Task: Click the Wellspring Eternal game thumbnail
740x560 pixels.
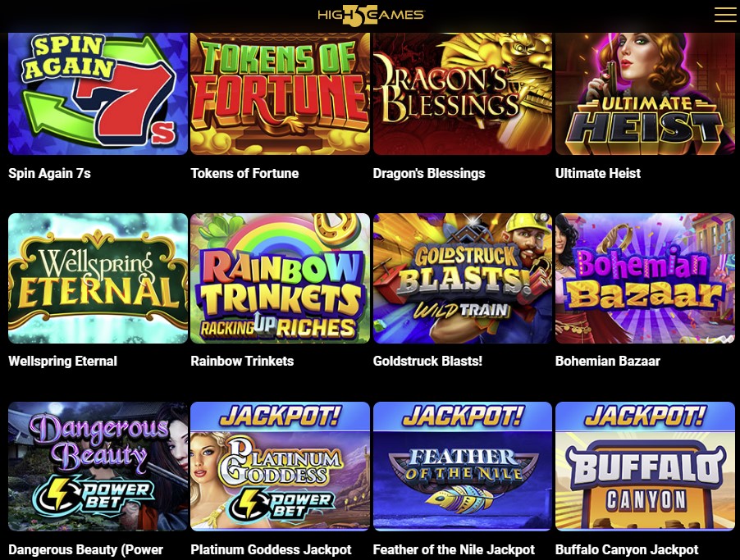Action: pyautogui.click(x=98, y=278)
